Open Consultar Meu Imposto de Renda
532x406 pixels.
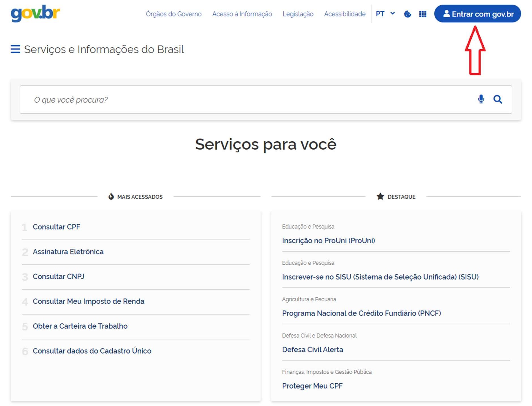(x=88, y=301)
